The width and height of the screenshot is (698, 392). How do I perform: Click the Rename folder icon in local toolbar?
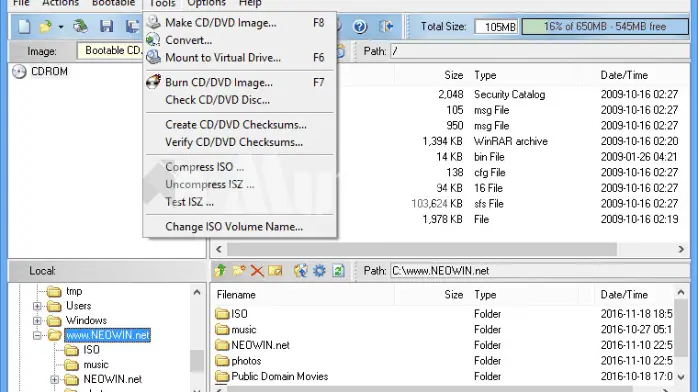(275, 271)
